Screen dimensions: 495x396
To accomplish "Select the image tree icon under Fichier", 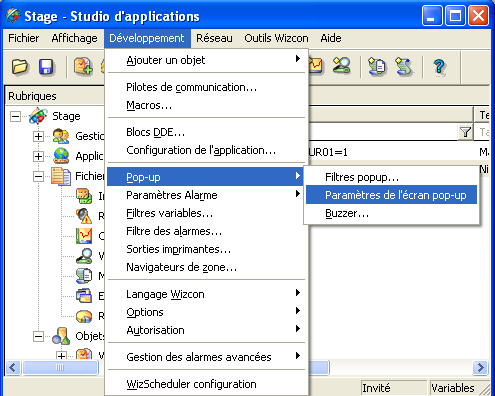I will (x=84, y=196).
